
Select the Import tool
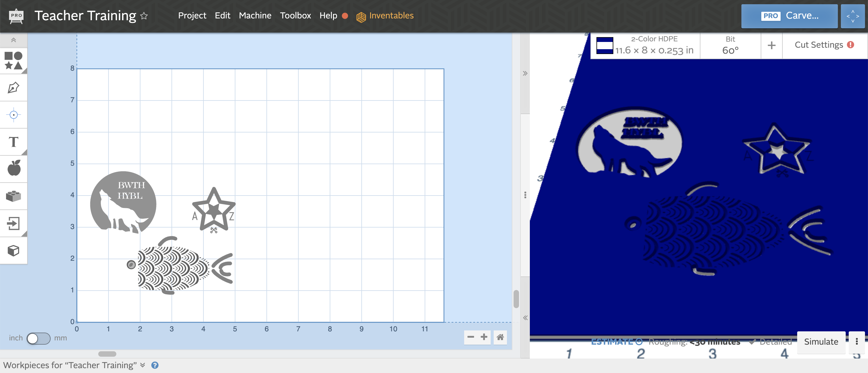tap(14, 223)
